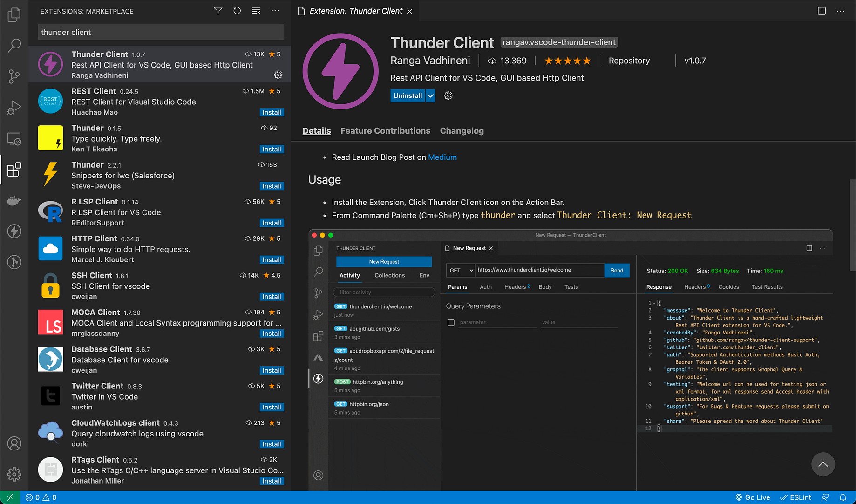Open the extensions panel more actions menu
The height and width of the screenshot is (504, 856).
tap(275, 11)
